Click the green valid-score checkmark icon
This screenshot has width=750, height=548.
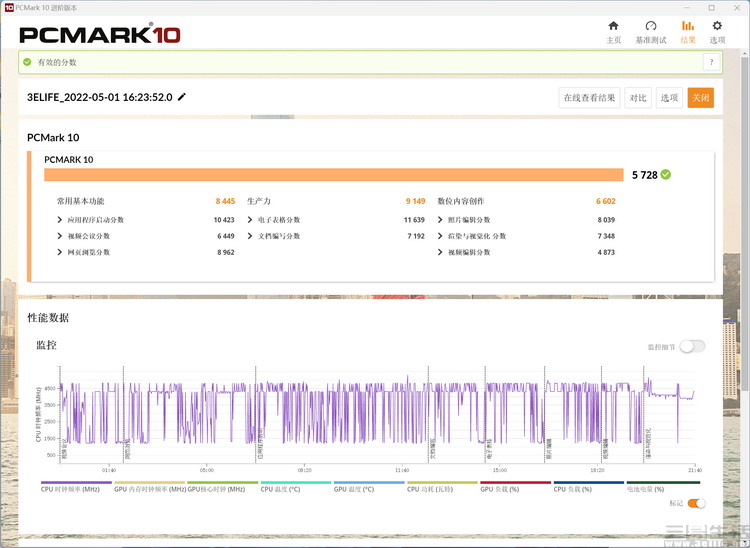click(x=27, y=62)
